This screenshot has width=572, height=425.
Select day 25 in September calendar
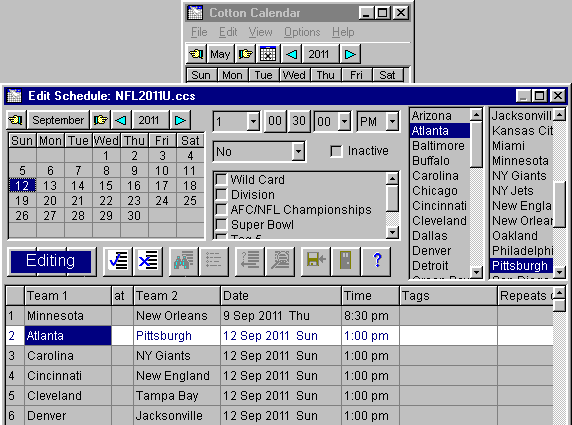[190, 201]
